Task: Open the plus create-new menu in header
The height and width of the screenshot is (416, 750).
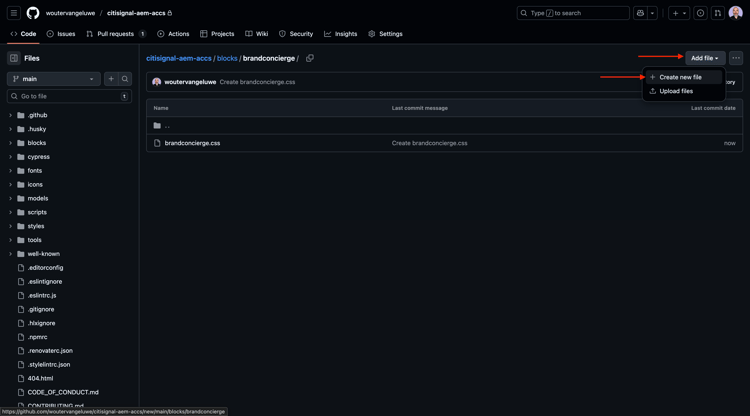Action: (x=679, y=13)
